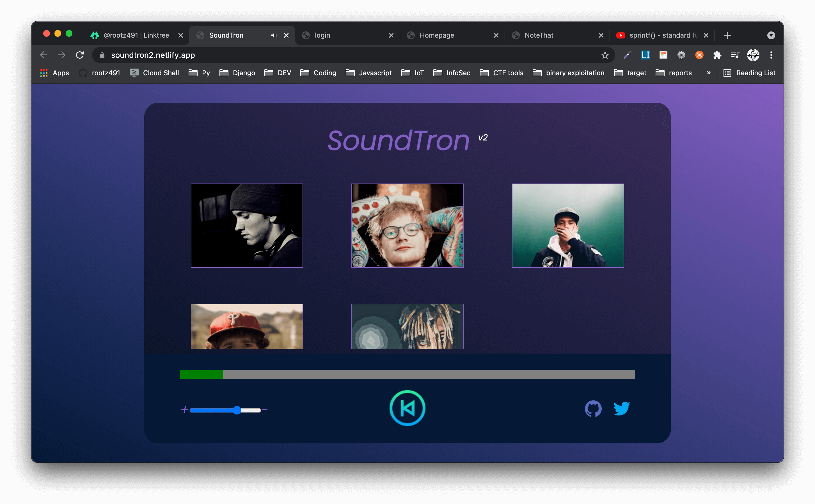Image resolution: width=815 pixels, height=504 pixels.
Task: Click the gear extension icon
Action: (681, 55)
